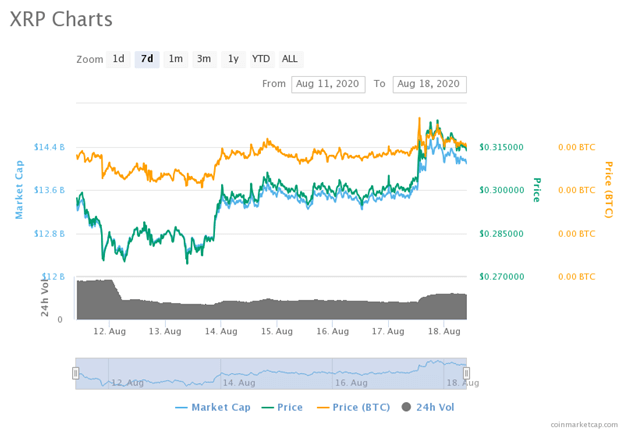Toggle Market Cap series in legend
628x433 pixels.
[x=213, y=407]
